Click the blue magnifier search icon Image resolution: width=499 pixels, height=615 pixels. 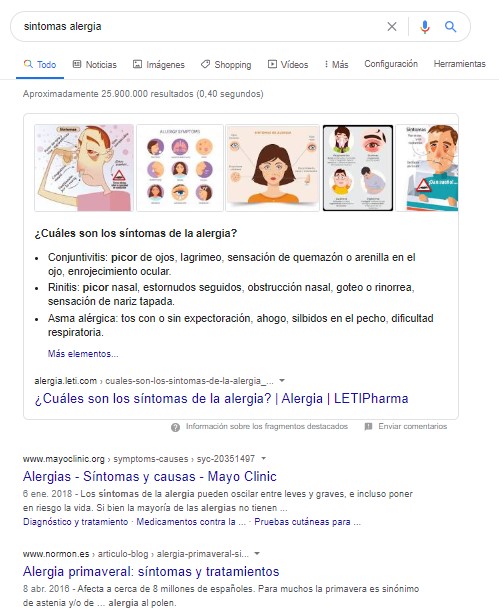(x=450, y=27)
